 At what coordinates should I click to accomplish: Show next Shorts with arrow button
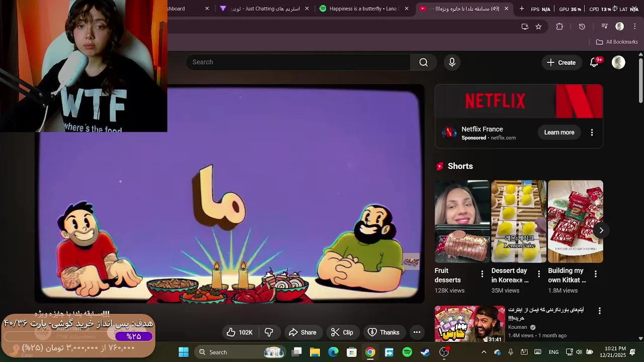point(601,230)
